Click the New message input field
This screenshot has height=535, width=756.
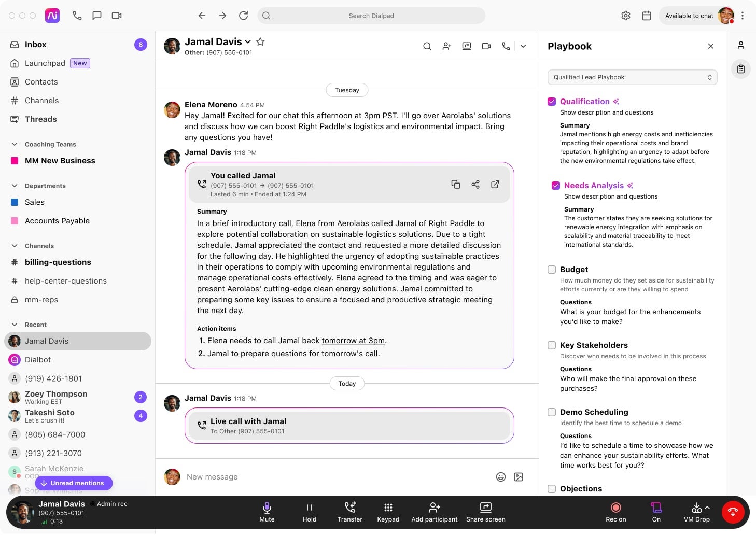point(311,476)
